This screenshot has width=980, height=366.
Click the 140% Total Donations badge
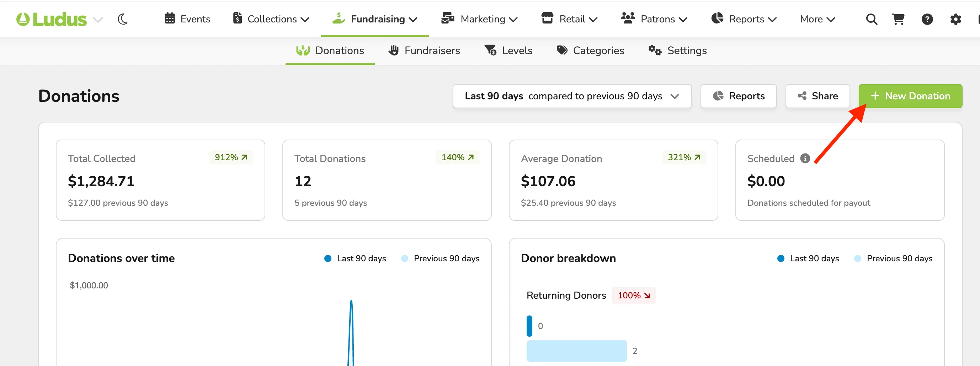(x=457, y=157)
